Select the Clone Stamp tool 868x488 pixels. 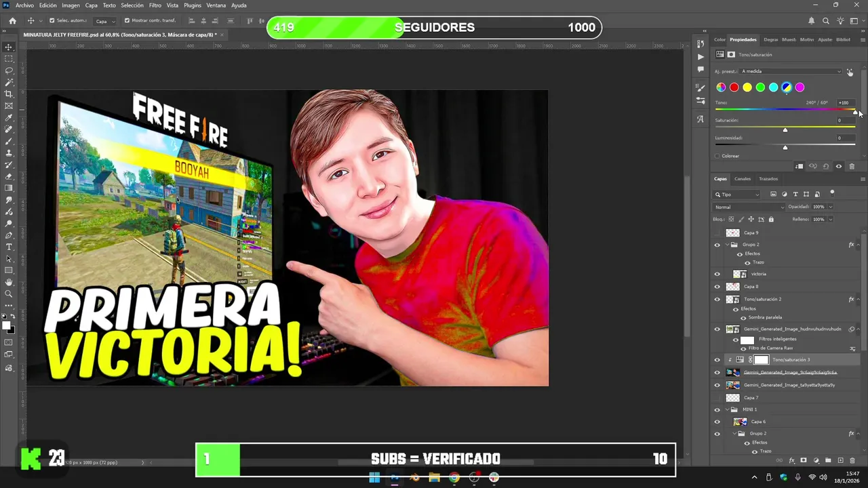[9, 153]
